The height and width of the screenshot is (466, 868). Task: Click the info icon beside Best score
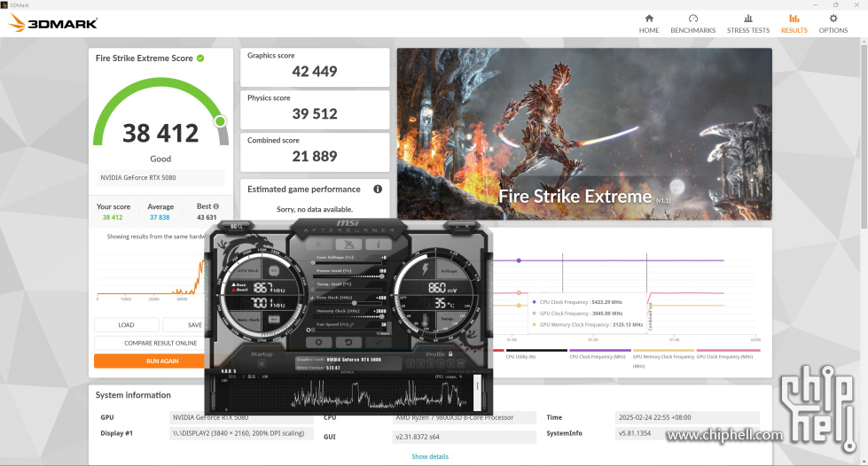tap(216, 206)
